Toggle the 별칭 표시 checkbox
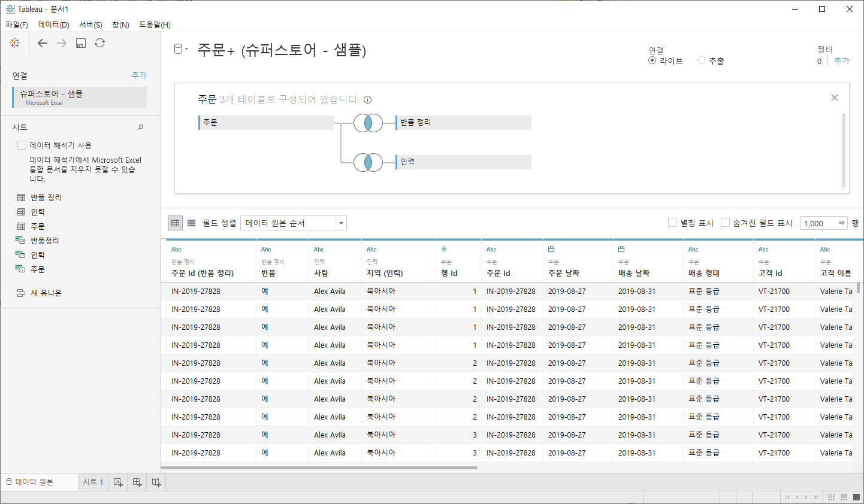Viewport: 864px width, 504px height. point(672,223)
